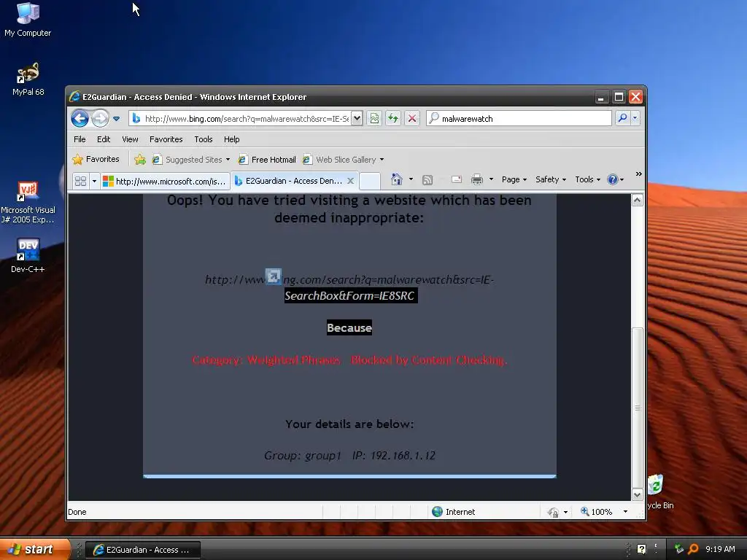Screen dimensions: 747x560
Task: Click the RSS feeds icon
Action: tap(427, 179)
